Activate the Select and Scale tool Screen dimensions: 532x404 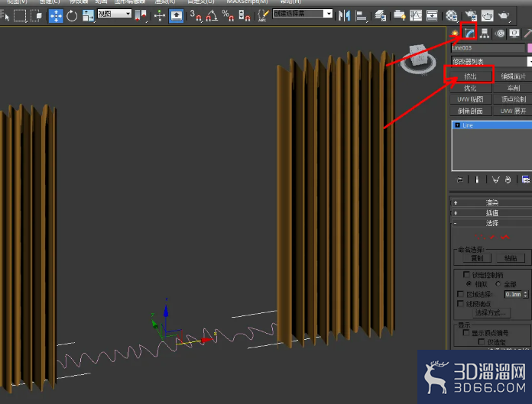click(x=88, y=16)
